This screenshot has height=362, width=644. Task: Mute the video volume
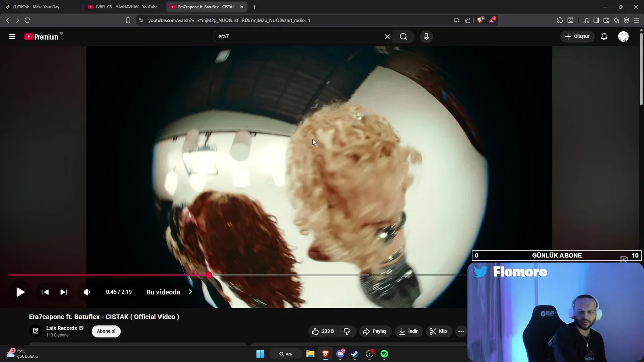click(87, 292)
